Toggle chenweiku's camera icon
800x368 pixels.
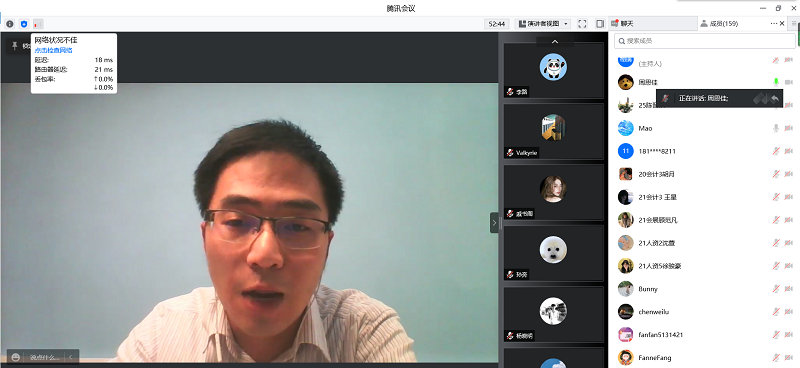coord(789,312)
